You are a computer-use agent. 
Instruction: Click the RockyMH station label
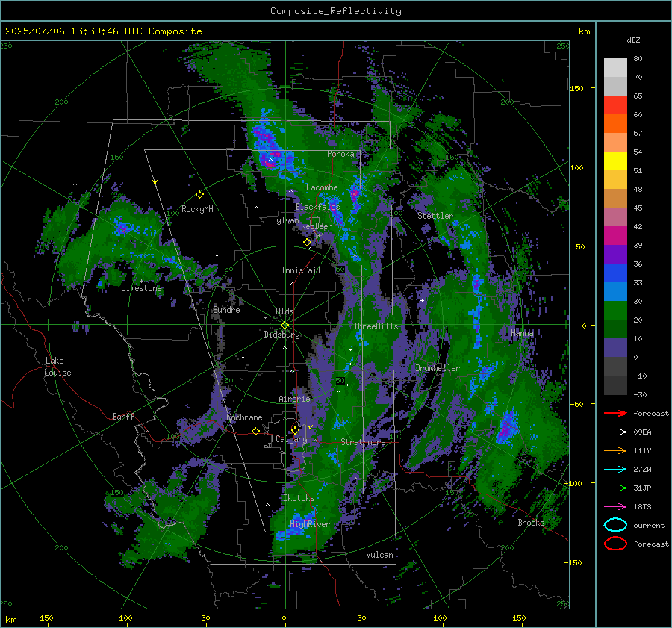click(197, 209)
